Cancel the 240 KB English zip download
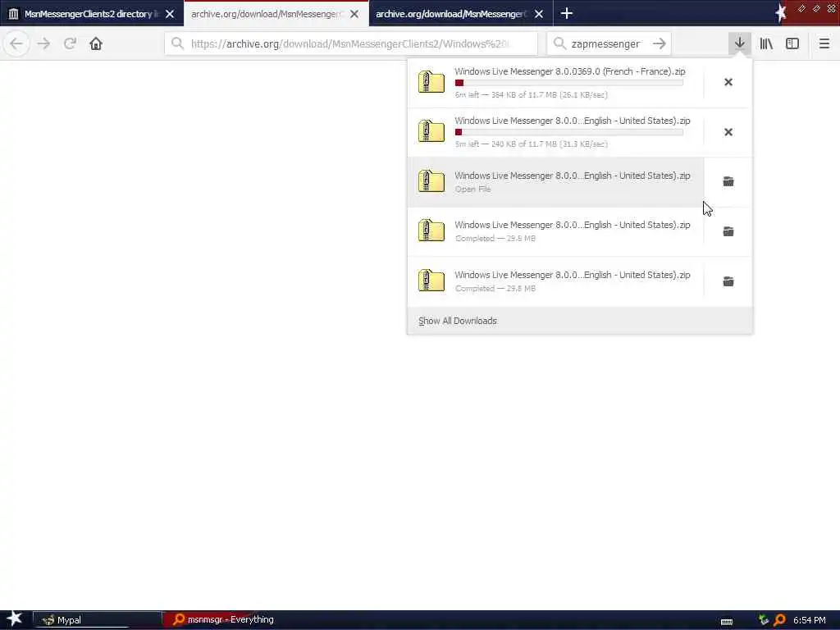The height and width of the screenshot is (630, 840). coord(728,132)
